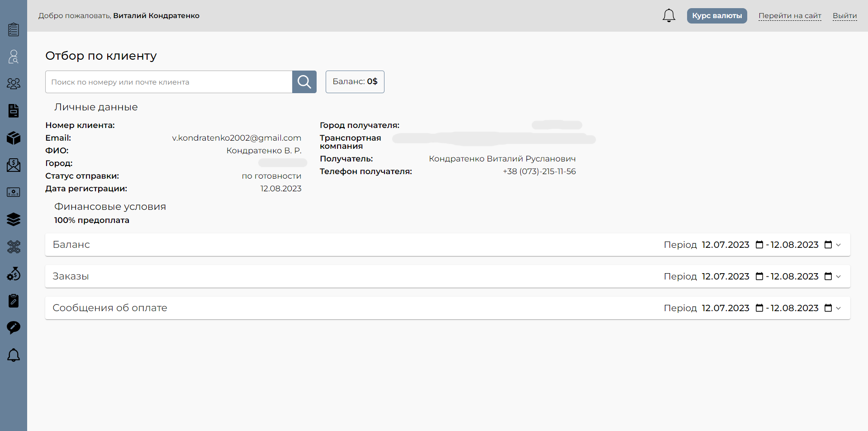Click the Статус отправки label
The width and height of the screenshot is (868, 431).
point(82,176)
